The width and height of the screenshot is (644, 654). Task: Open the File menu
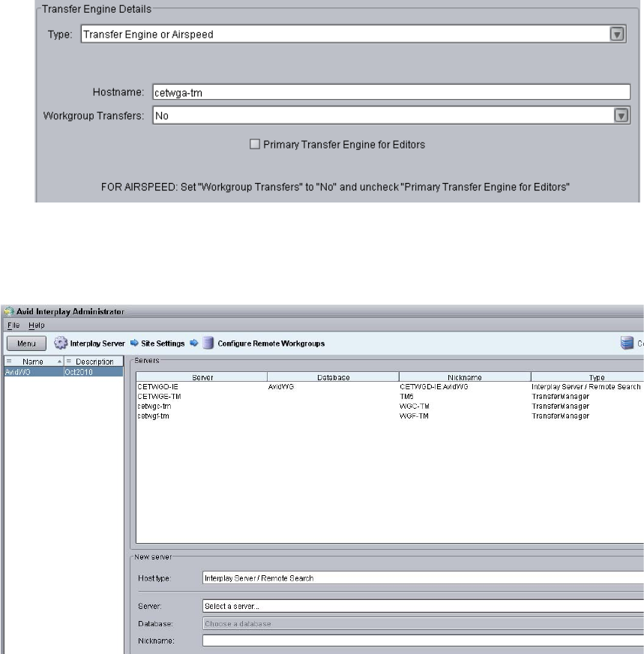[x=13, y=325]
